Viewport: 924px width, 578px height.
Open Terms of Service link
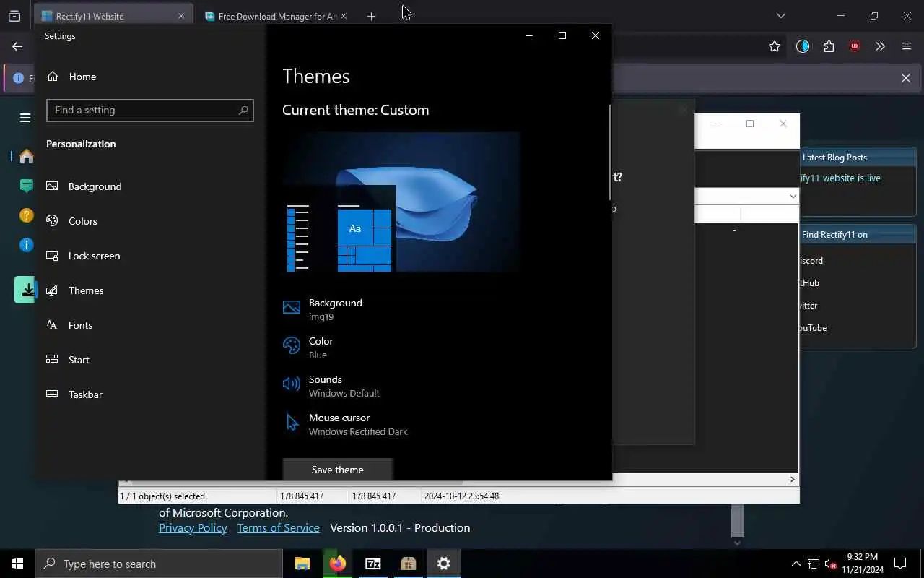click(x=278, y=527)
